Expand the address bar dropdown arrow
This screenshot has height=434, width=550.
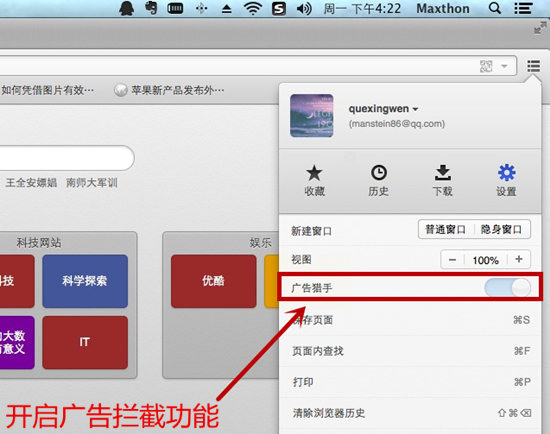point(504,66)
